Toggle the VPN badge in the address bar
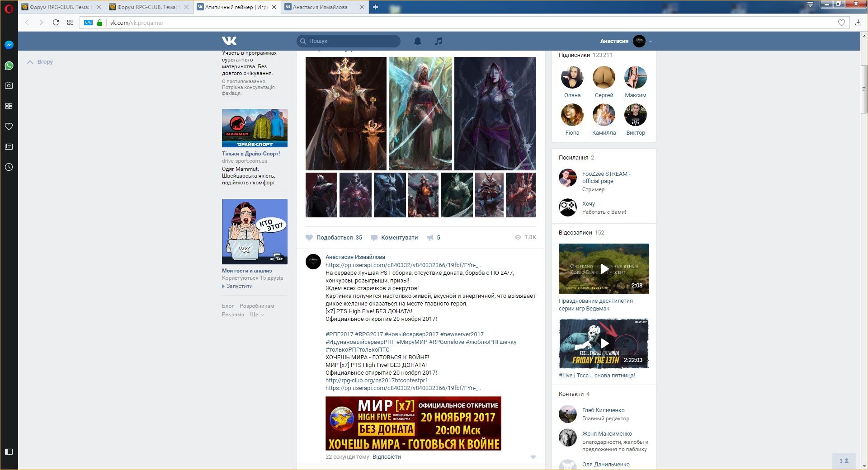Image resolution: width=868 pixels, height=470 pixels. [89, 23]
